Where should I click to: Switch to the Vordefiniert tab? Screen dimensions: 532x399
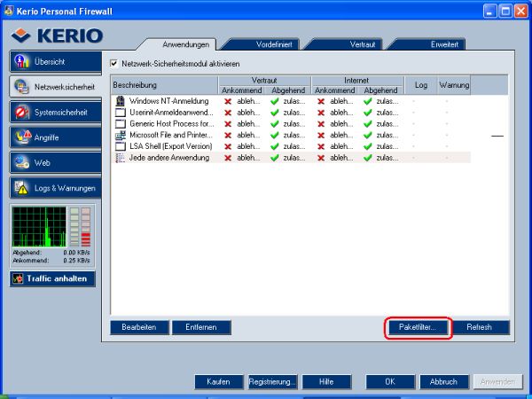tap(274, 44)
